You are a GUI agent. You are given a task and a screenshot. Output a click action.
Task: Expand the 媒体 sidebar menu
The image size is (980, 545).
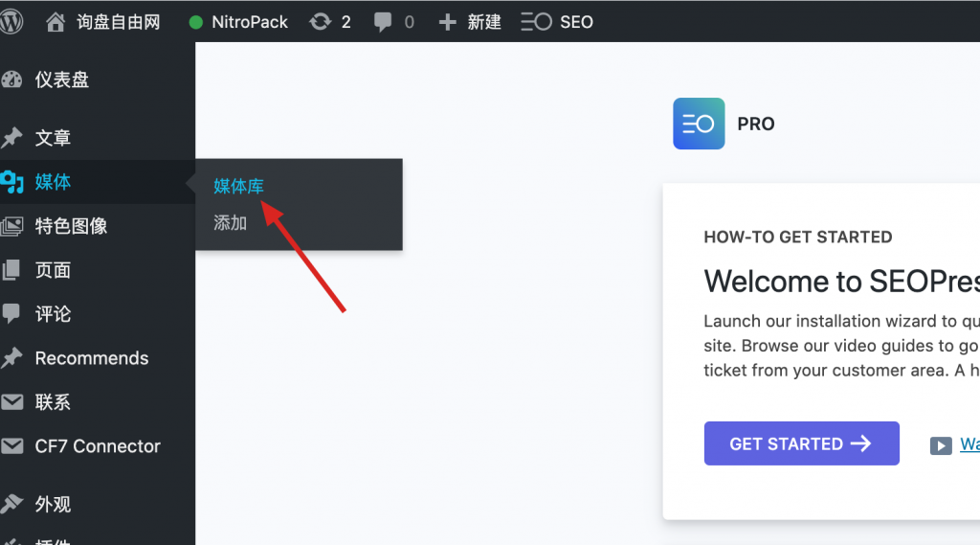(53, 182)
